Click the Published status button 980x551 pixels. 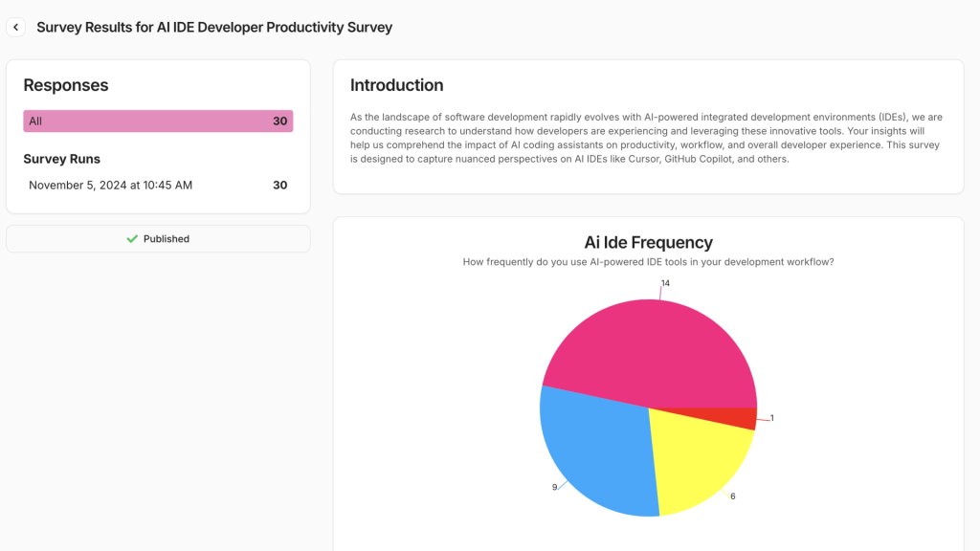click(158, 239)
